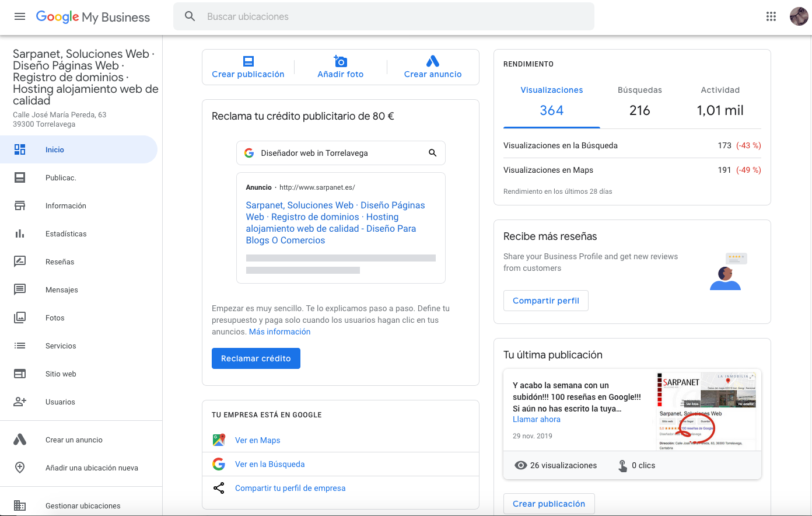The width and height of the screenshot is (812, 516).
Task: Click the Google Ads icon beside Crear un anuncio
Action: 20,440
